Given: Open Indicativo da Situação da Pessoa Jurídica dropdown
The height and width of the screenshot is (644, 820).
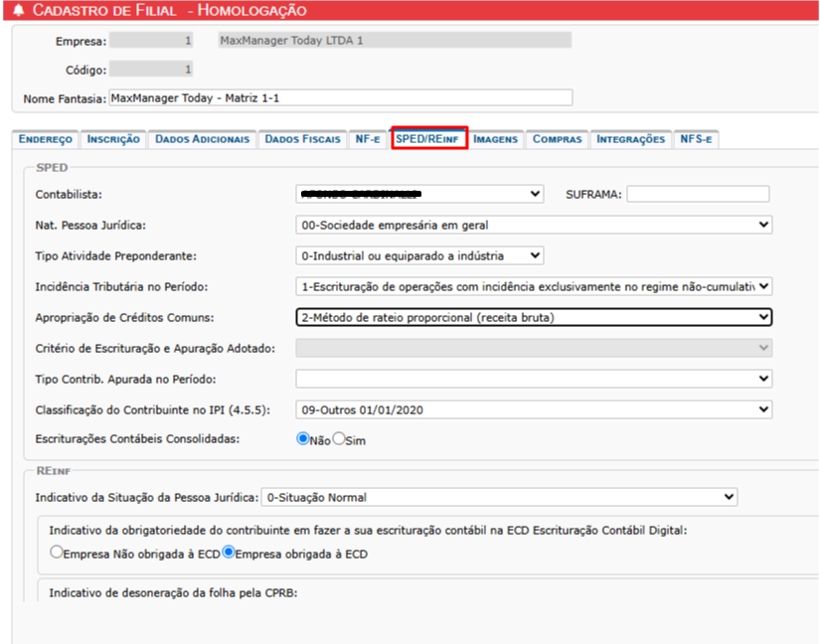Looking at the screenshot, I should [498, 497].
